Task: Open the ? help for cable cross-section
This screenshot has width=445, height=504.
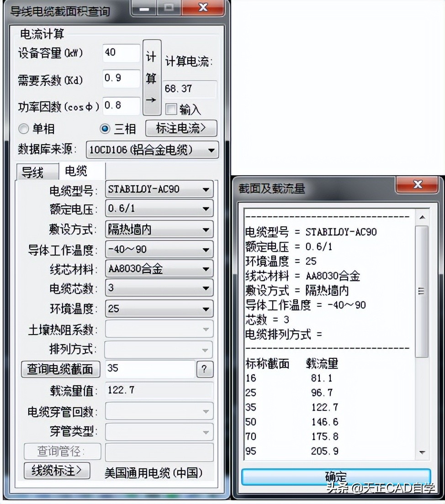Action: 205,369
